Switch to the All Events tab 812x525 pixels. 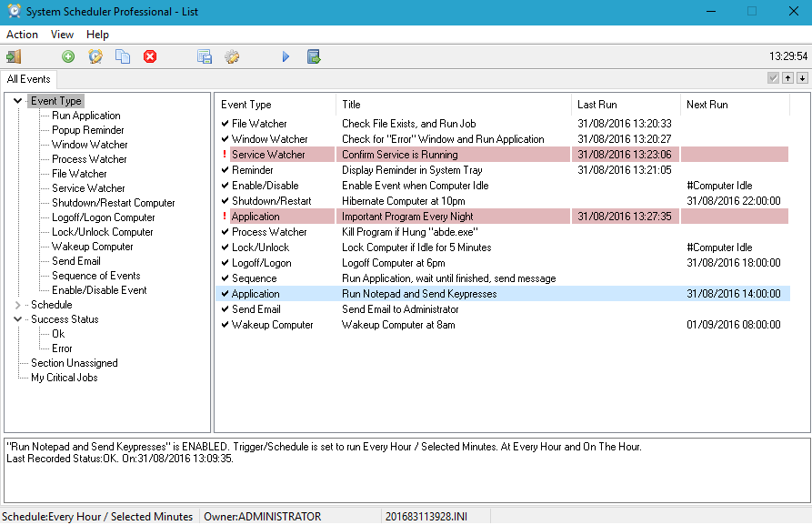(28, 79)
